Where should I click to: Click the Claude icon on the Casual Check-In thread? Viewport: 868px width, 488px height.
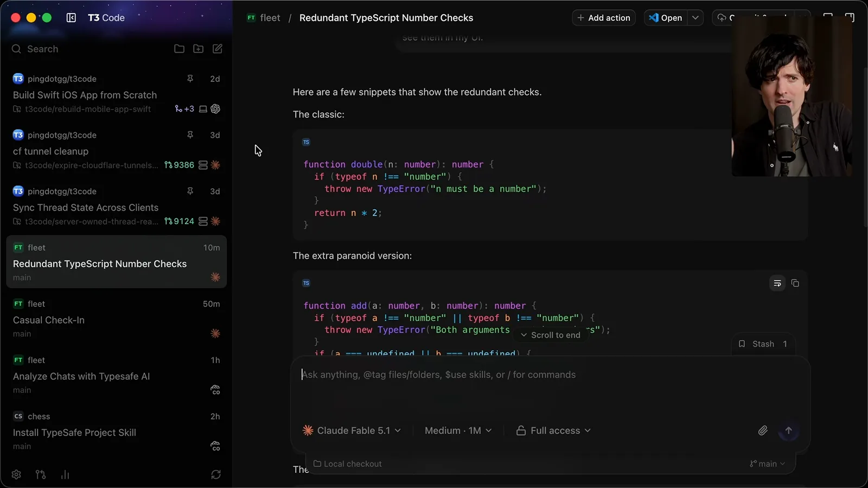click(x=215, y=333)
